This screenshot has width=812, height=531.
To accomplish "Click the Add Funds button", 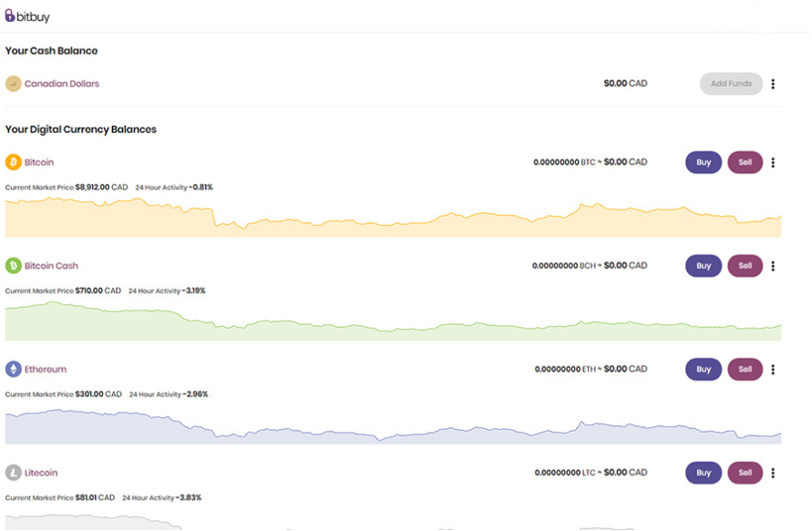I will 731,83.
